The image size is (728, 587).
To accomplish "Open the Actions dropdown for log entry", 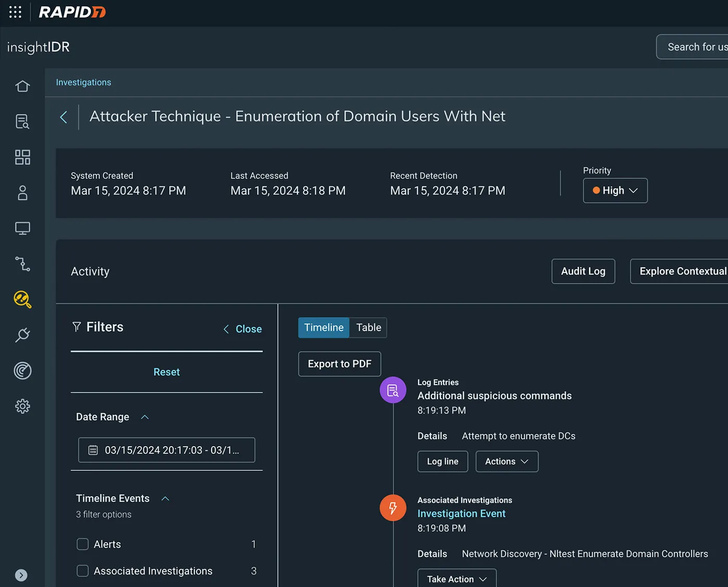I will click(506, 461).
